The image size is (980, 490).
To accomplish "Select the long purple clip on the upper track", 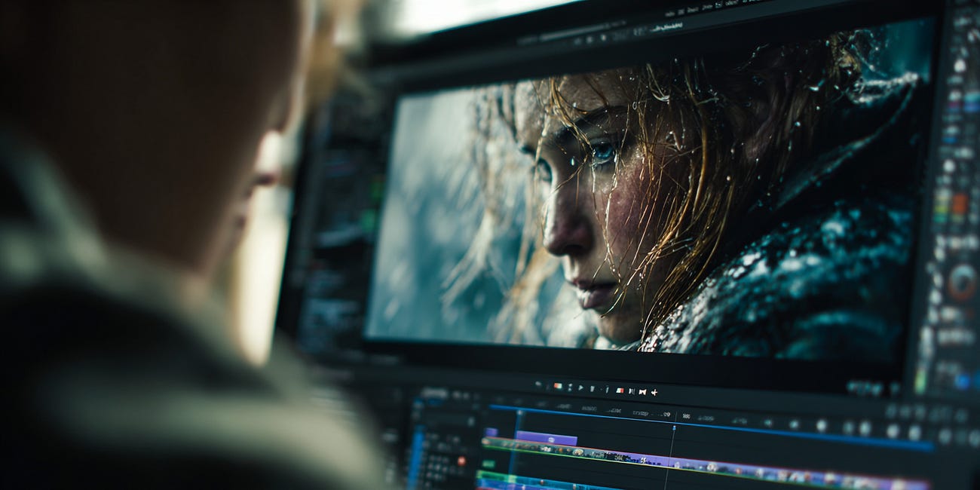I will tap(546, 439).
